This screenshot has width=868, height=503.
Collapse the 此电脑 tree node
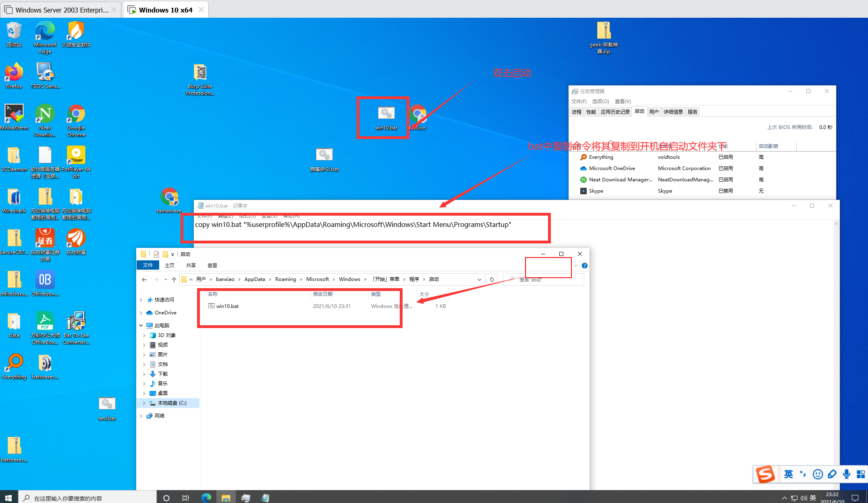pos(141,325)
